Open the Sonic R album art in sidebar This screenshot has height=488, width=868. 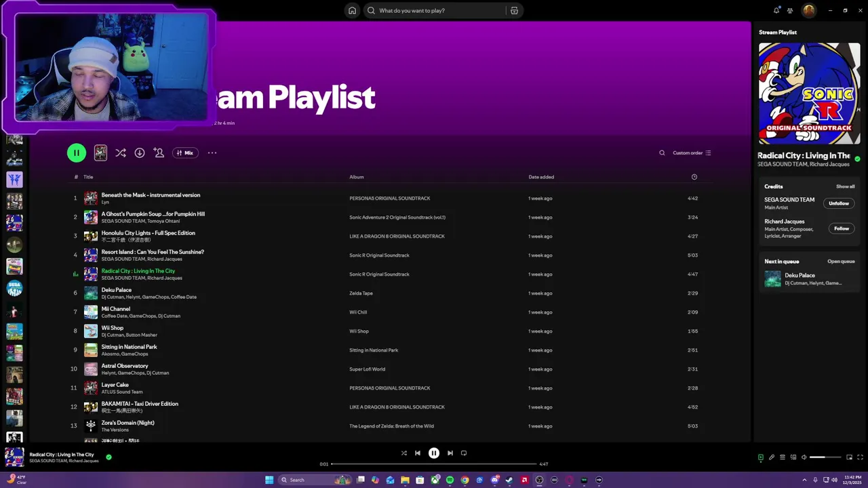(809, 94)
